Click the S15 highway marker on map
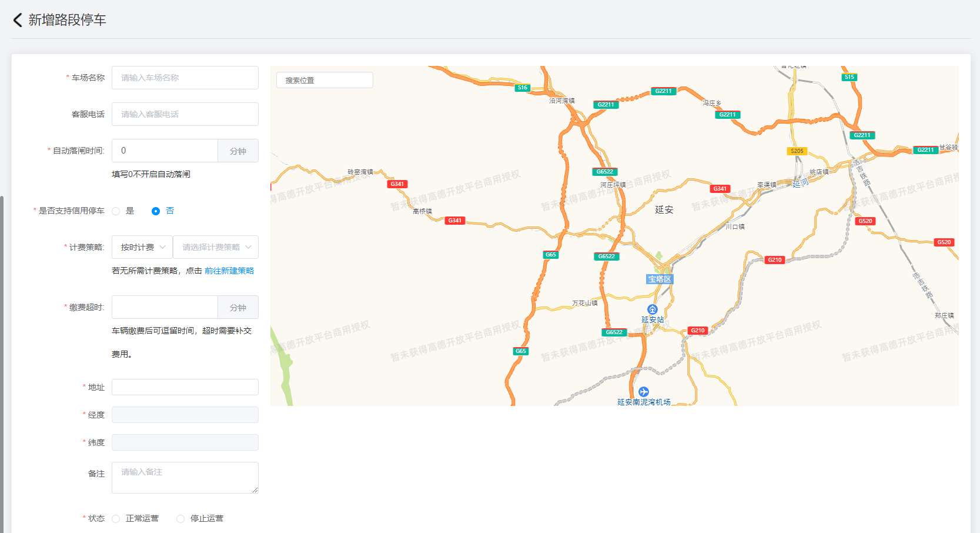This screenshot has height=533, width=980. click(849, 77)
